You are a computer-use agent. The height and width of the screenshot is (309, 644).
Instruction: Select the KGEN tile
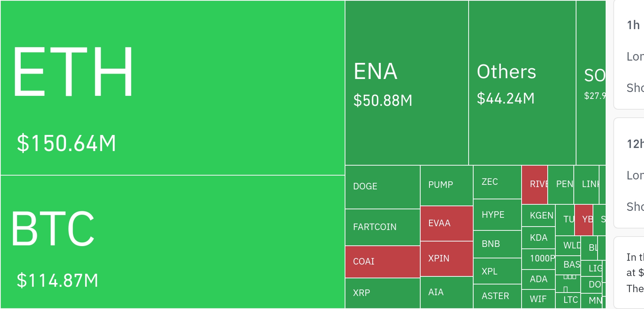(538, 215)
